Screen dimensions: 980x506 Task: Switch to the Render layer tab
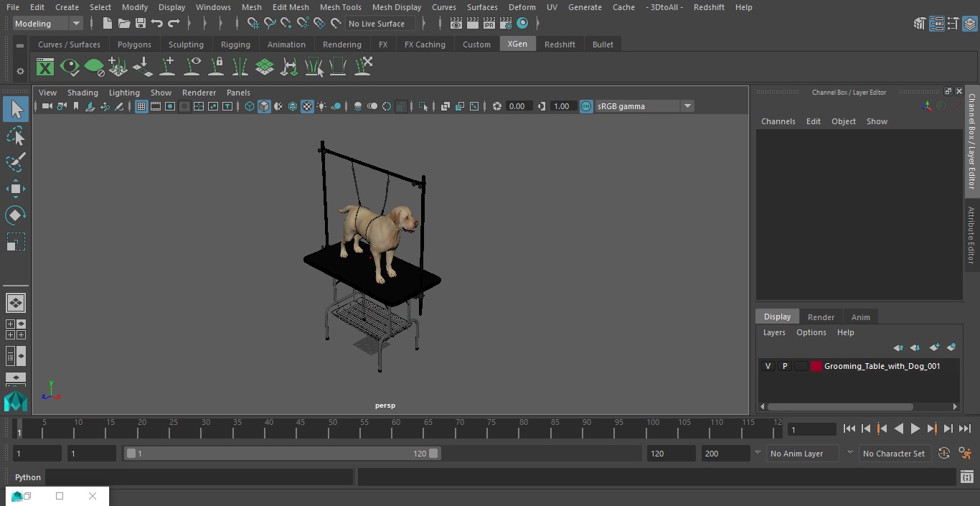(x=821, y=317)
